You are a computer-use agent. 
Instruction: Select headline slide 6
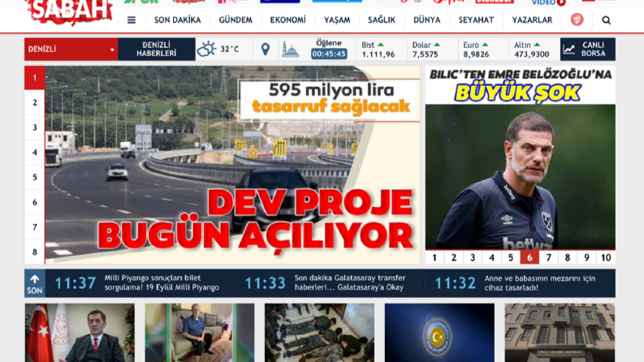click(x=35, y=202)
